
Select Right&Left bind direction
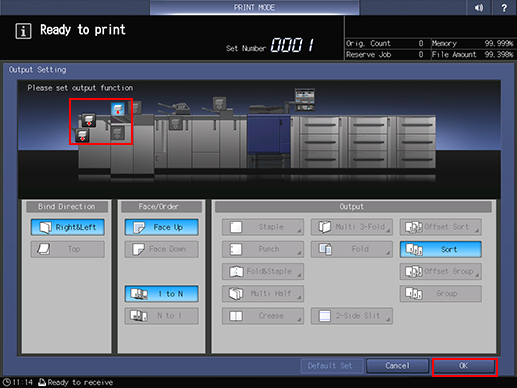pyautogui.click(x=68, y=227)
